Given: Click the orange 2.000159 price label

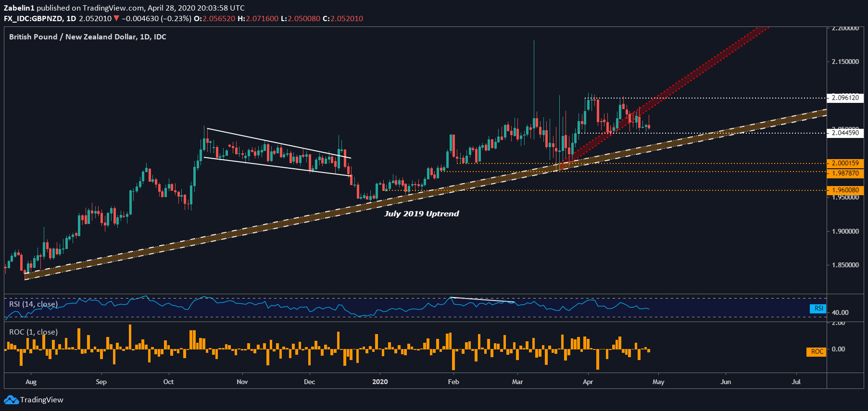Looking at the screenshot, I should tap(845, 163).
